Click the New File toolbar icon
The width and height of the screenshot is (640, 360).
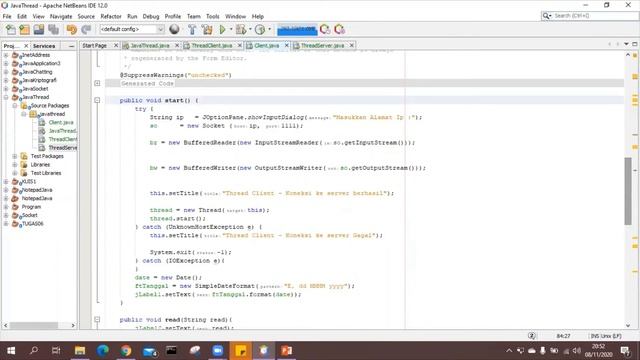tap(11, 29)
